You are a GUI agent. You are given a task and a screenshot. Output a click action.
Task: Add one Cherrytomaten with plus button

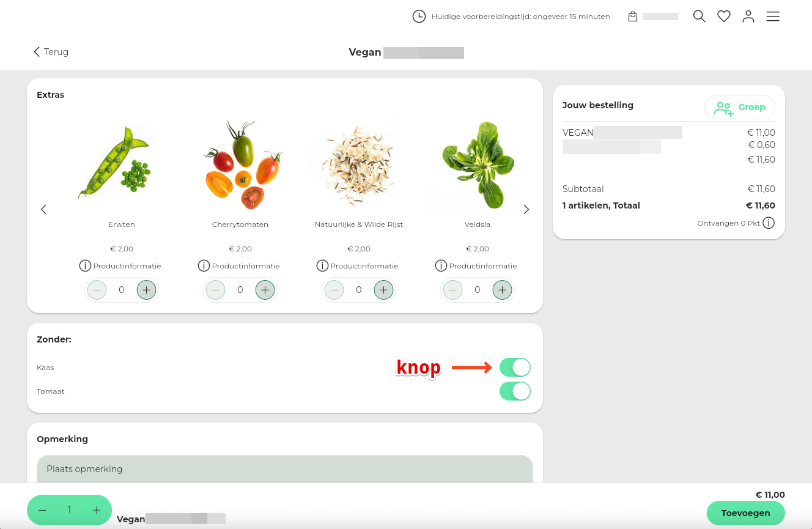(265, 290)
